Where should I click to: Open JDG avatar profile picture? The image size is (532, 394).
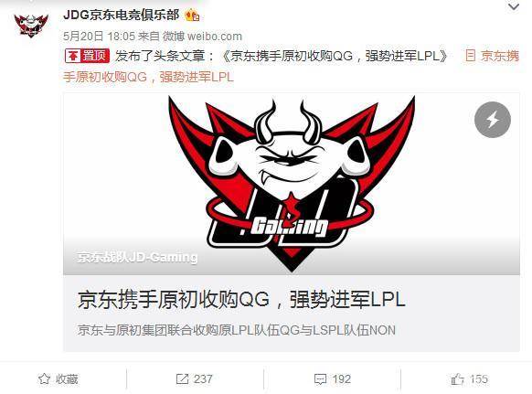[31, 26]
